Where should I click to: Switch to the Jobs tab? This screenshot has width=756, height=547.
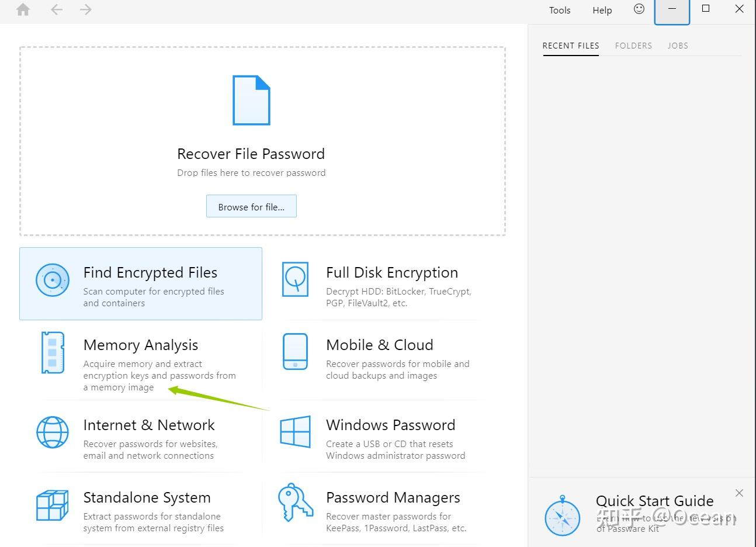click(x=678, y=46)
